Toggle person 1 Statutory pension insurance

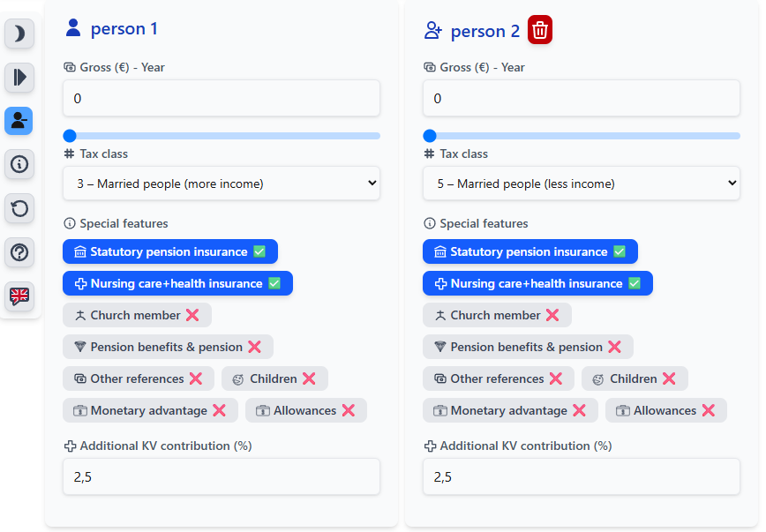(170, 252)
